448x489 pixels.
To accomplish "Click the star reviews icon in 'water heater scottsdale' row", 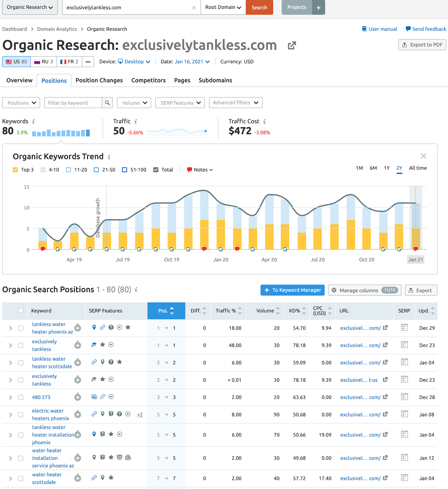I will click(x=111, y=477).
